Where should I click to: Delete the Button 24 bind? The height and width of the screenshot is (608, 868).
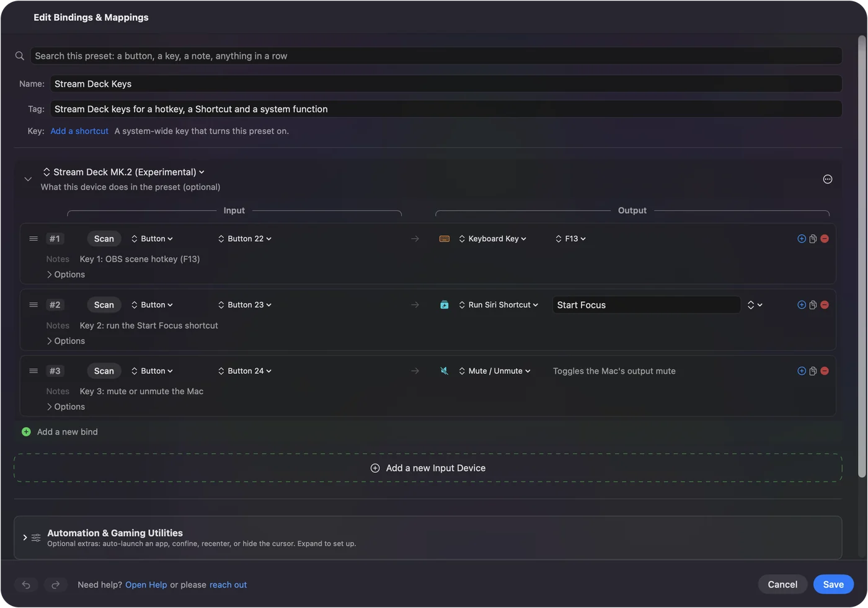(x=825, y=371)
